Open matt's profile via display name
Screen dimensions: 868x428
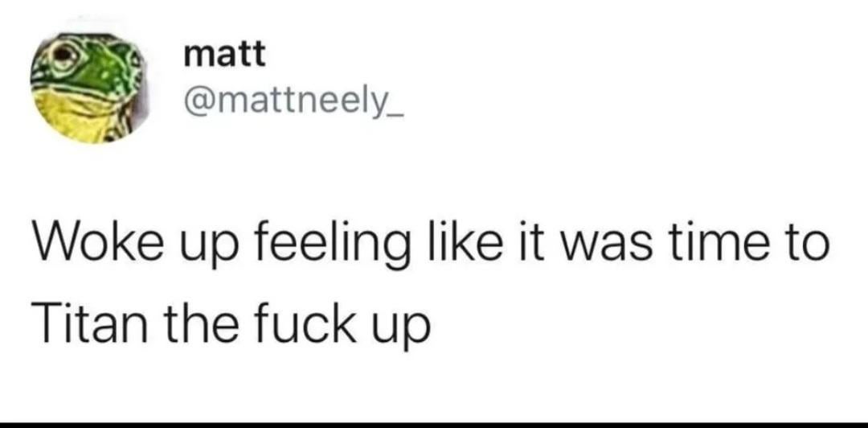224,55
